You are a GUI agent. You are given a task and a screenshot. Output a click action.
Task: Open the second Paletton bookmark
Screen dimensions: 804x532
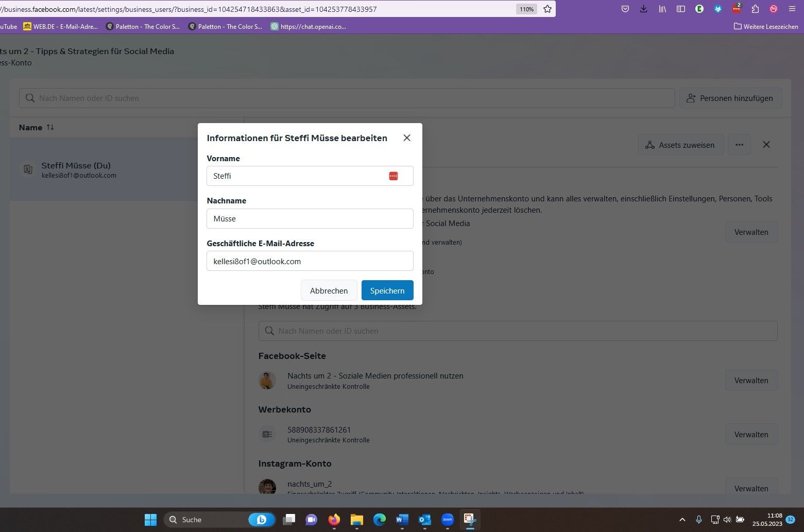coord(225,26)
